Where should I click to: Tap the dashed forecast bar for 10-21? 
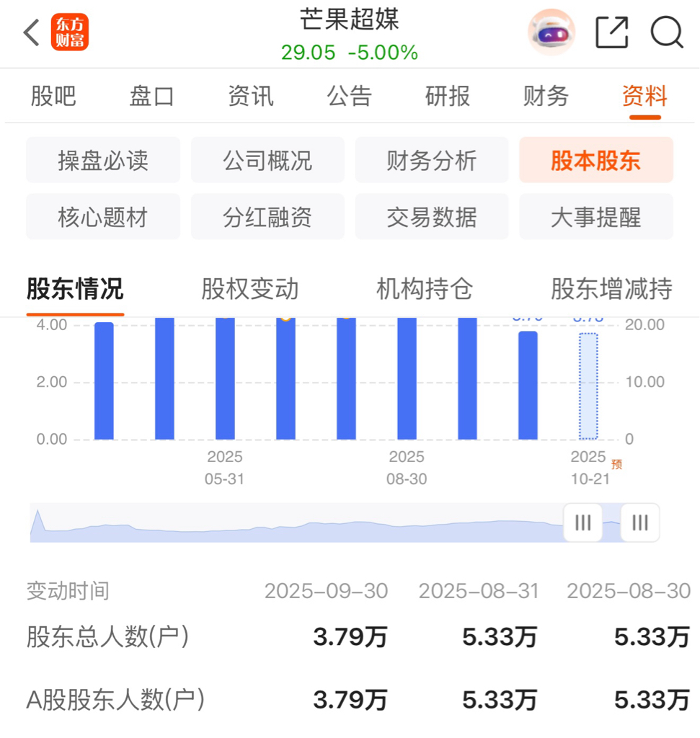(588, 386)
